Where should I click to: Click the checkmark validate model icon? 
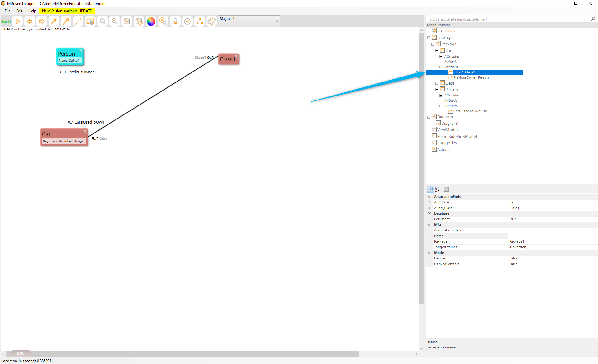tap(187, 21)
